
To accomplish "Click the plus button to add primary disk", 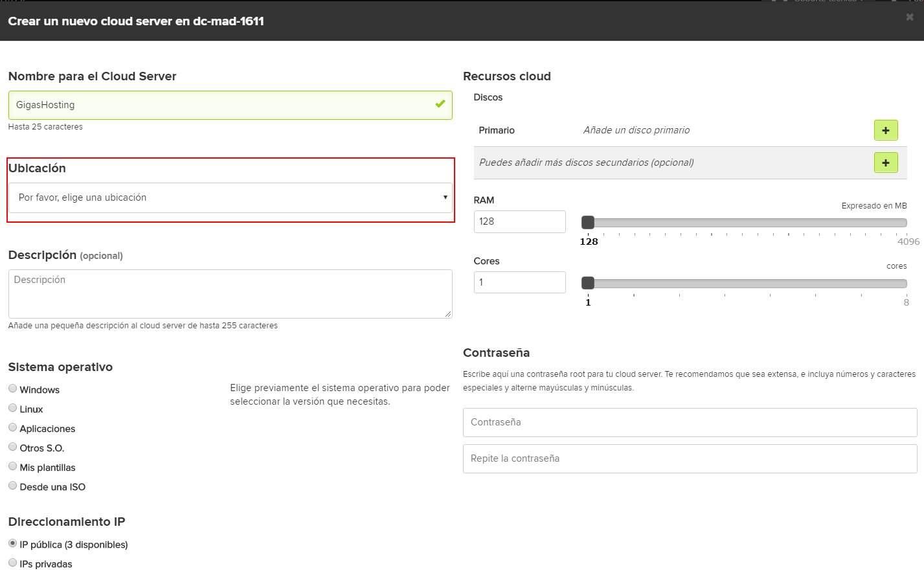I will pyautogui.click(x=886, y=130).
